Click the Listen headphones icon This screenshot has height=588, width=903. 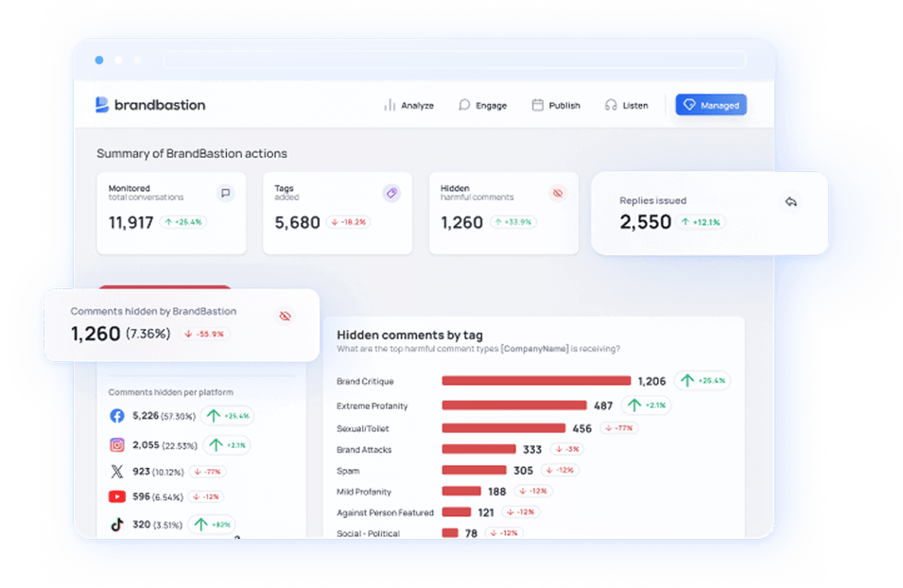pyautogui.click(x=611, y=105)
